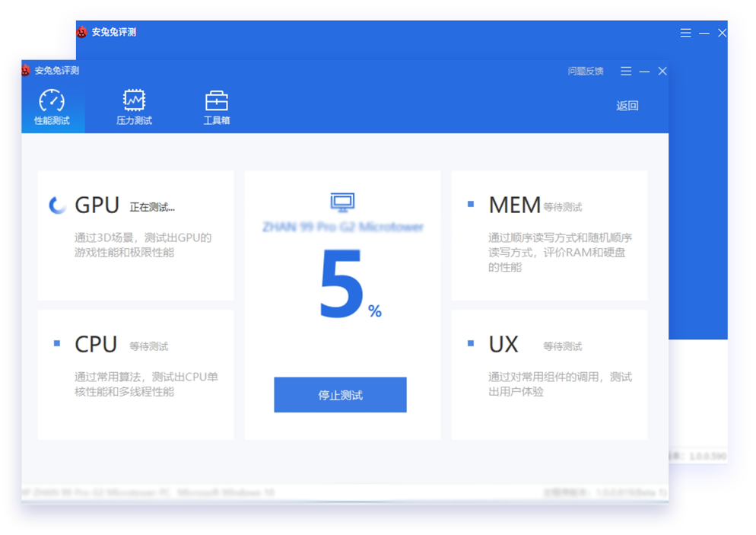756x535 pixels.
Task: Select the GPU test heading
Action: [x=97, y=205]
